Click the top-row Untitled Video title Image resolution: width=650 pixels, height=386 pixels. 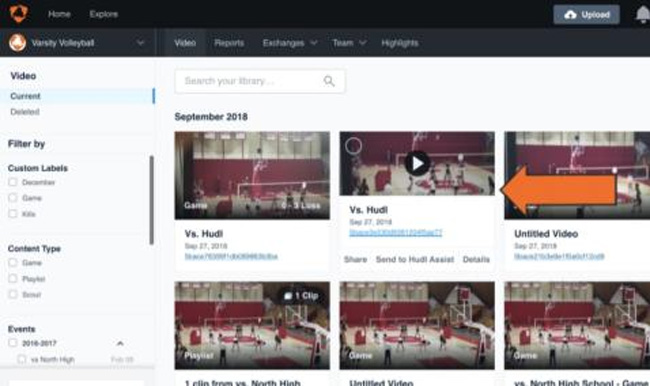coord(546,234)
